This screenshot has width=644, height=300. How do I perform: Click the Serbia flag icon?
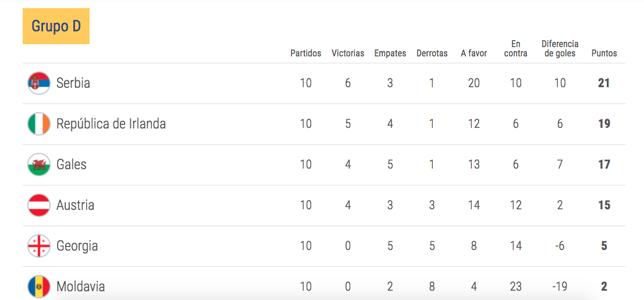39,83
